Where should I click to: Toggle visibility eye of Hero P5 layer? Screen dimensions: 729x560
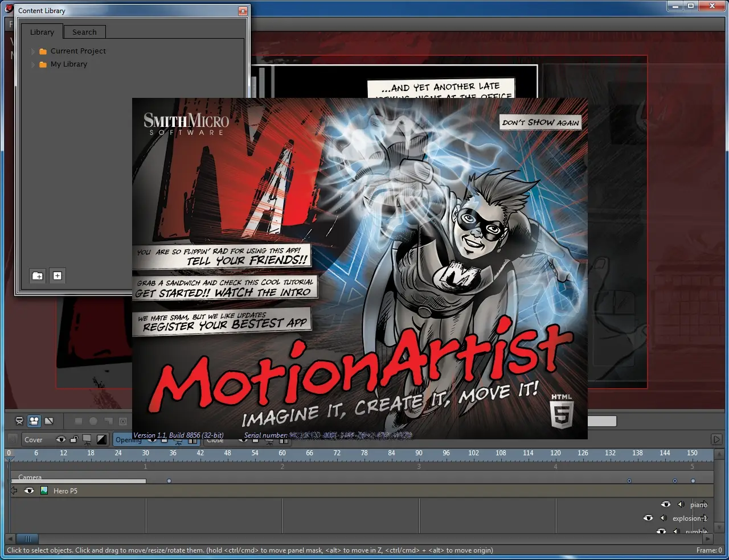coord(29,491)
